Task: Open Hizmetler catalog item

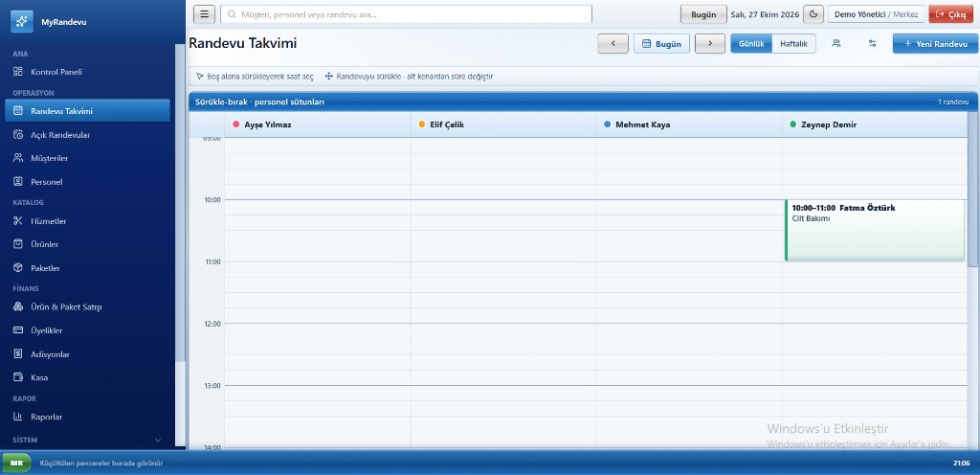Action: (87, 221)
